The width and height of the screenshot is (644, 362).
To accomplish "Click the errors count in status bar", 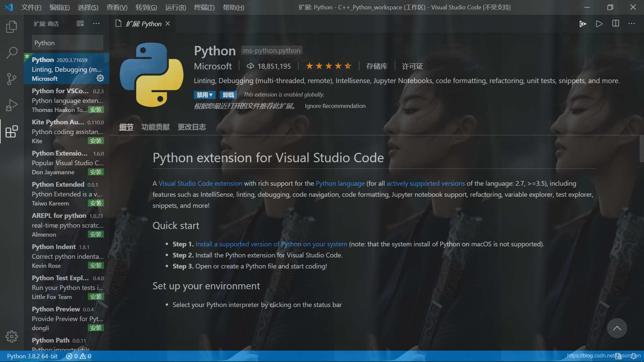I will 72,356.
